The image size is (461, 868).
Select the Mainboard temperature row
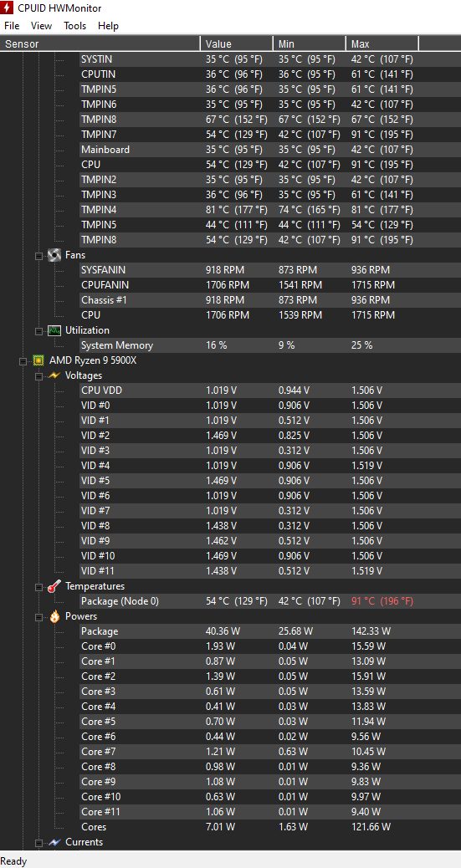click(270, 150)
